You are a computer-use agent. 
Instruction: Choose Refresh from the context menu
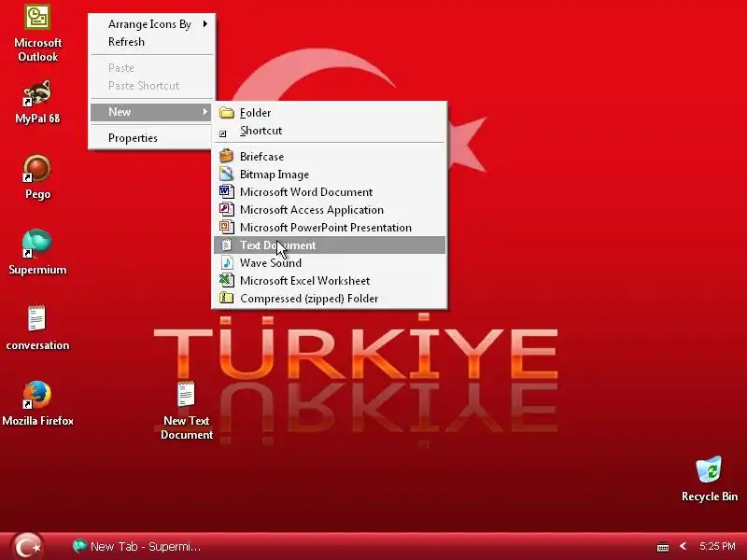pyautogui.click(x=152, y=42)
